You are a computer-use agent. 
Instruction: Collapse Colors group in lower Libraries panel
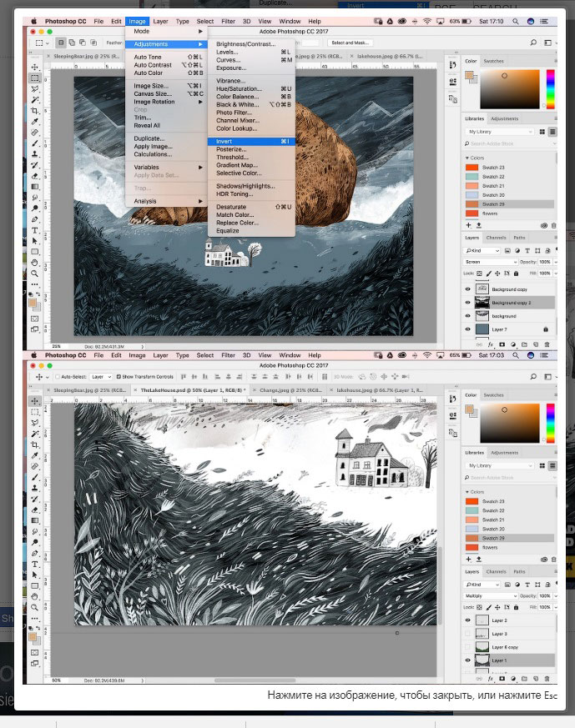coord(467,492)
